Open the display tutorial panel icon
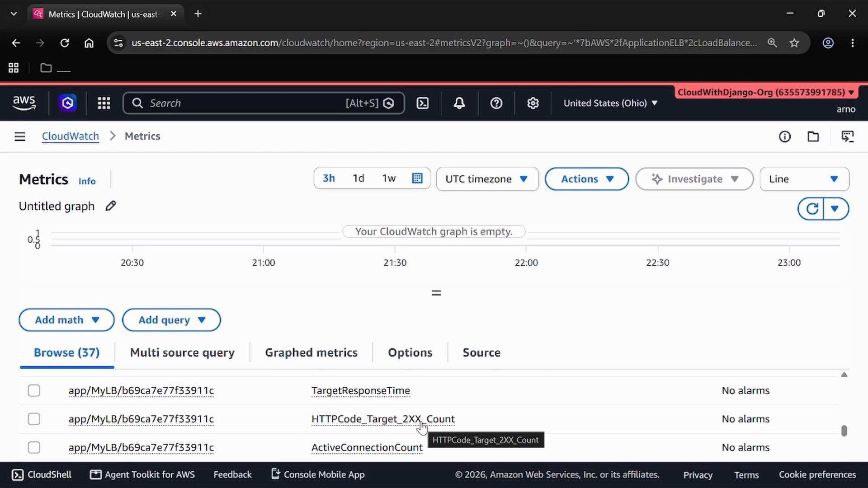Screen dimensions: 868x488 point(848,136)
